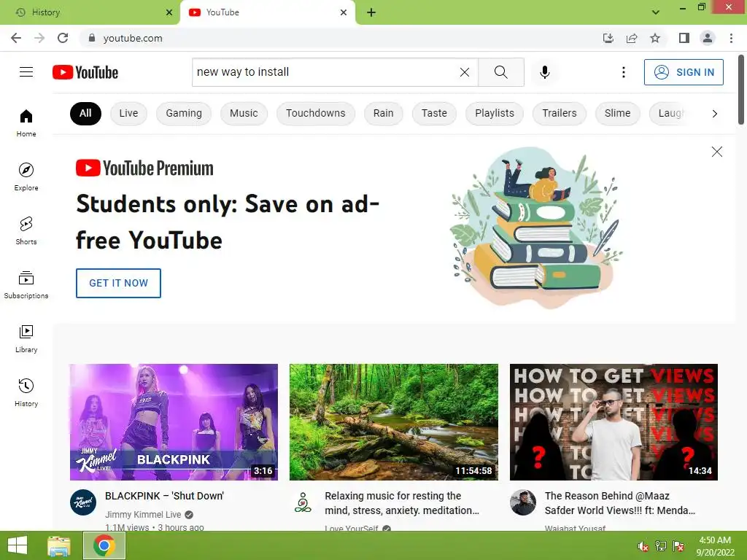
Task: Click GET IT NOW button
Action: coord(118,283)
